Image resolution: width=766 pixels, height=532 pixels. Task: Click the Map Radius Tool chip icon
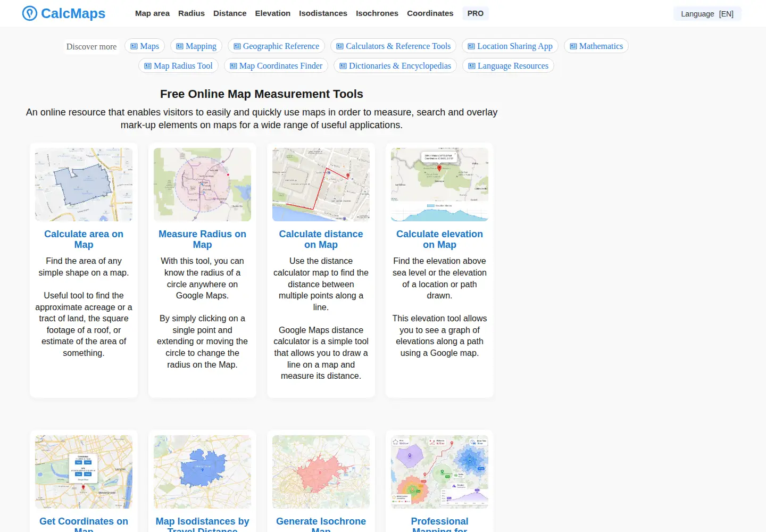[x=148, y=66]
